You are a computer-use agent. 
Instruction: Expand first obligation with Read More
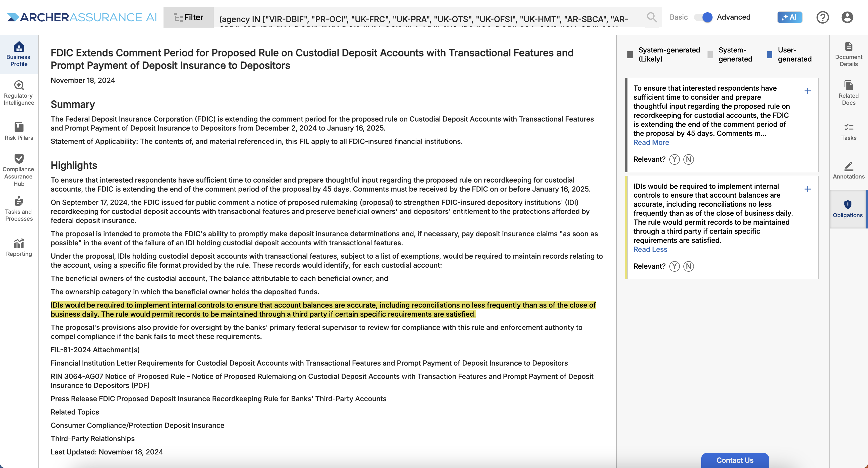point(651,143)
